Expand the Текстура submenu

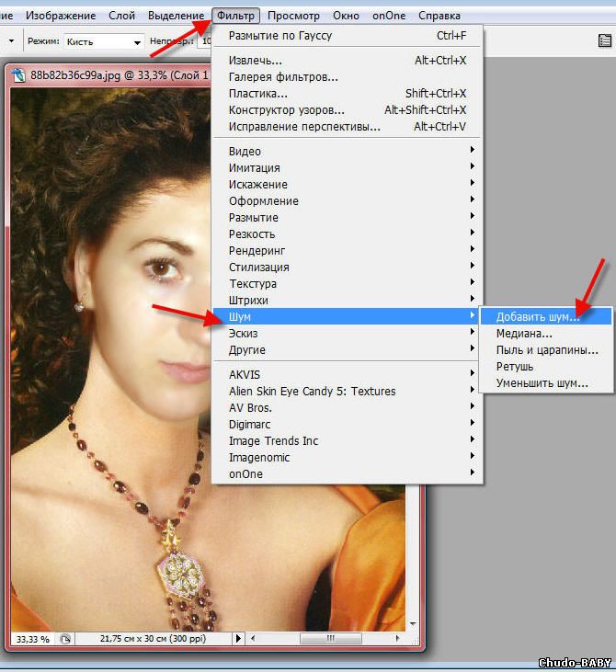click(x=348, y=284)
